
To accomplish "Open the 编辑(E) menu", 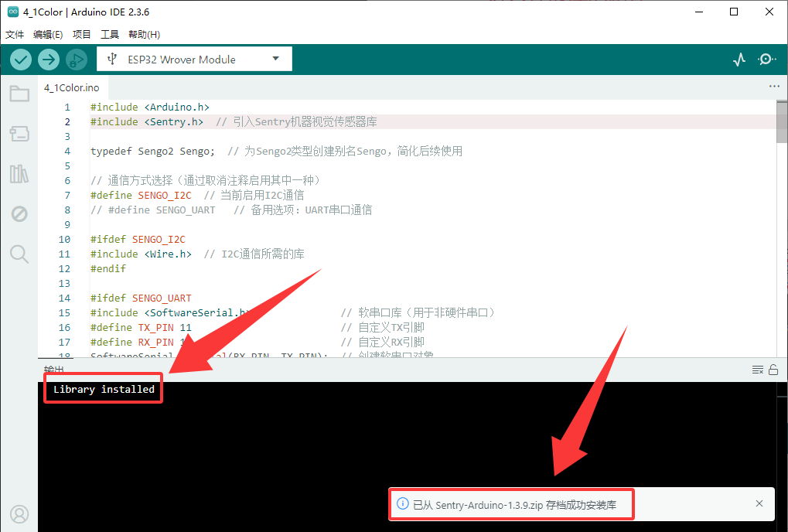I will [48, 34].
